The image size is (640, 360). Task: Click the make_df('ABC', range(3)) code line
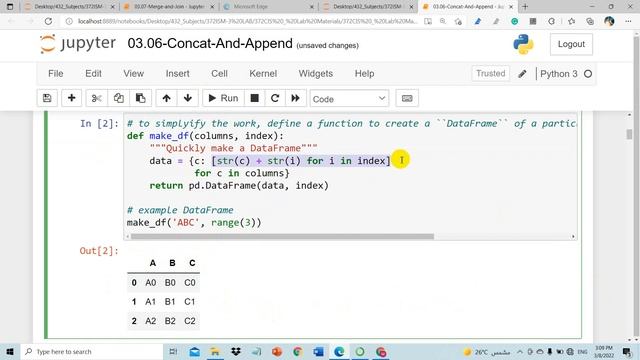pos(194,222)
